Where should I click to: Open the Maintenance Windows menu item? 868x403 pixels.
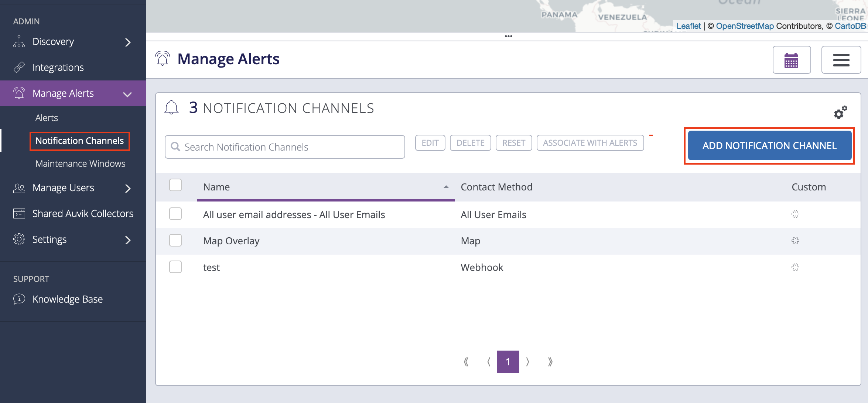point(80,163)
